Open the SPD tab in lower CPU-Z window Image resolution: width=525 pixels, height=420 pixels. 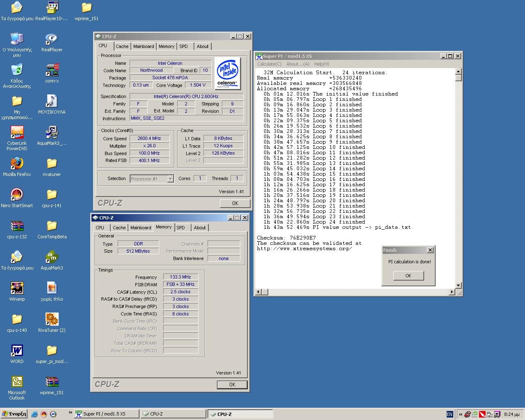[181, 228]
